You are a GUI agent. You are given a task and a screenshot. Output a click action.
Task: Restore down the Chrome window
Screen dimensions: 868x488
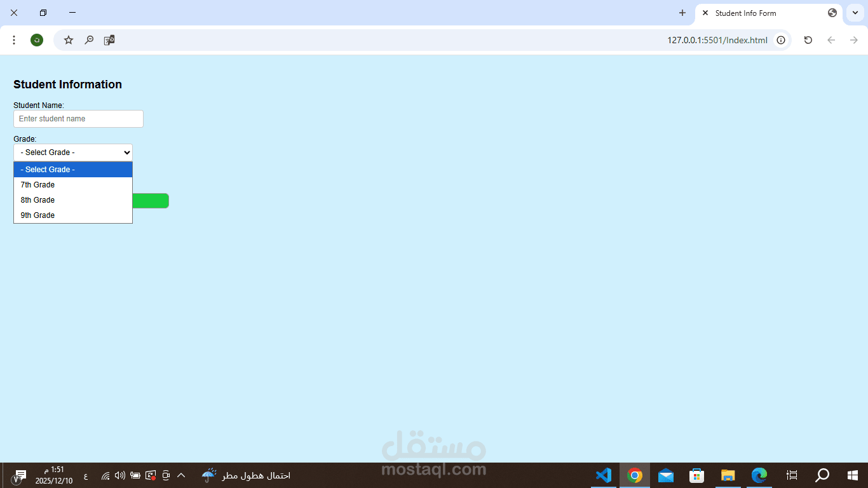point(43,13)
